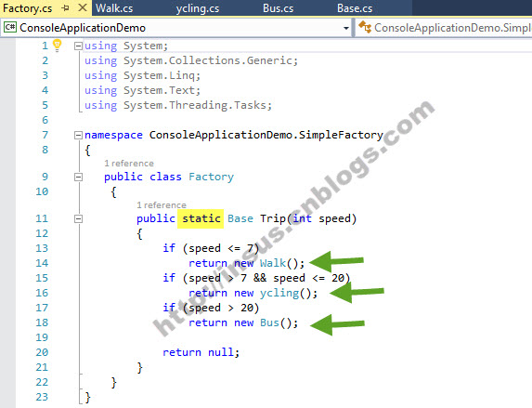This screenshot has height=408, width=532.
Task: Click 'int speed' parameter on line 11
Action: [321, 218]
